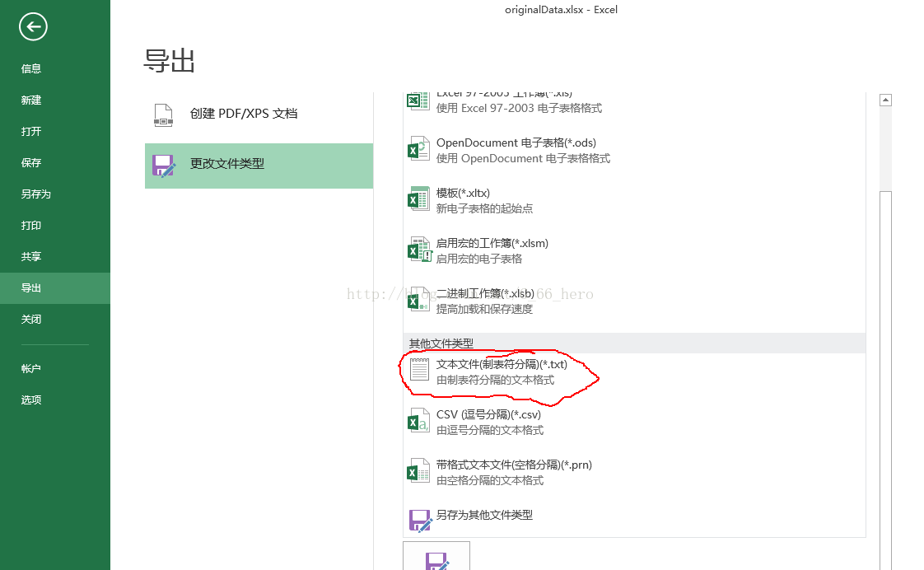
Task: Select 创建 PDF/XPS 文档 option
Action: coord(259,114)
